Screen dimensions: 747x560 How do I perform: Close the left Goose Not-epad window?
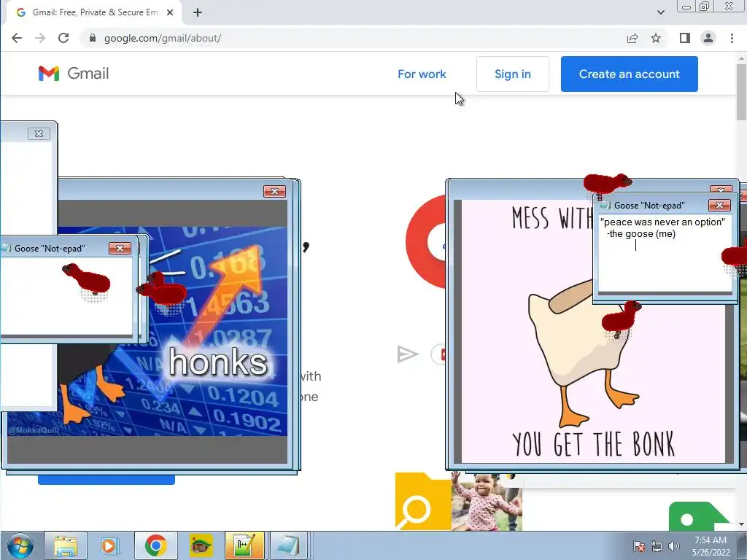(x=120, y=248)
